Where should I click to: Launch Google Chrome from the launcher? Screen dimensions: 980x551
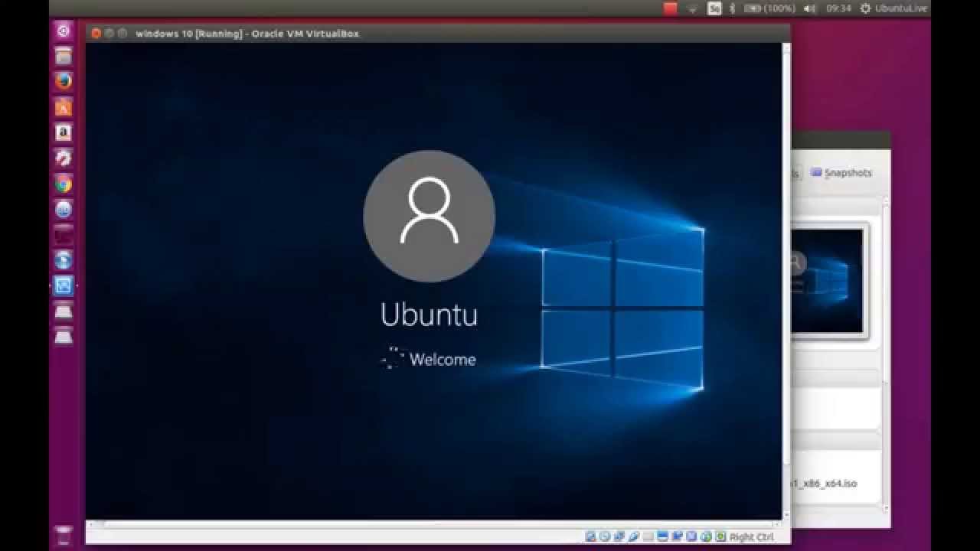pos(64,184)
